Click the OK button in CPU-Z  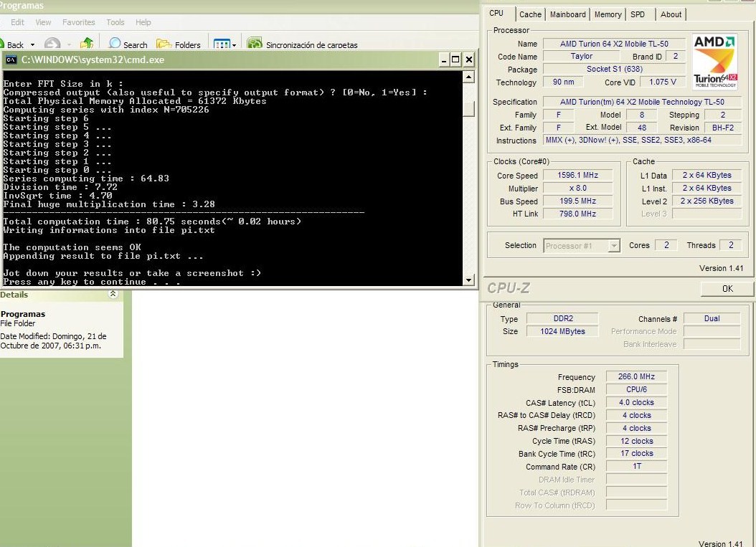[727, 289]
